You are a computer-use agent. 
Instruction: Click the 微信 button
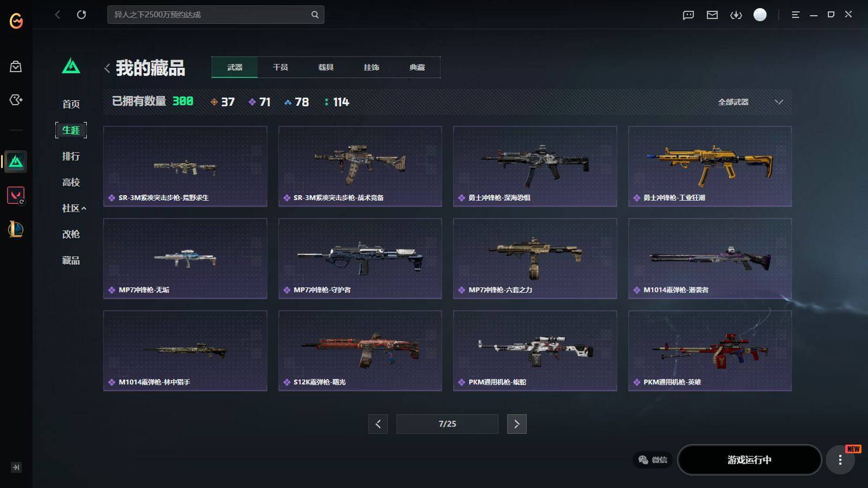click(653, 460)
